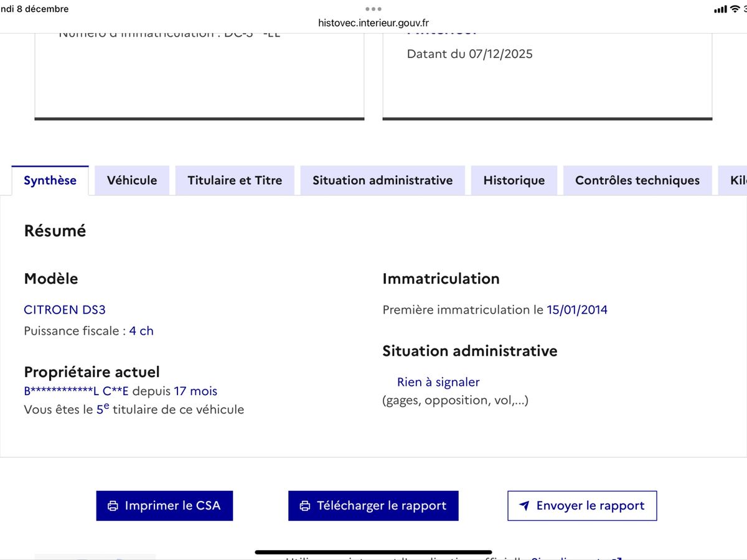Tap the cellular signal bars icon
747x560 pixels.
pyautogui.click(x=720, y=9)
